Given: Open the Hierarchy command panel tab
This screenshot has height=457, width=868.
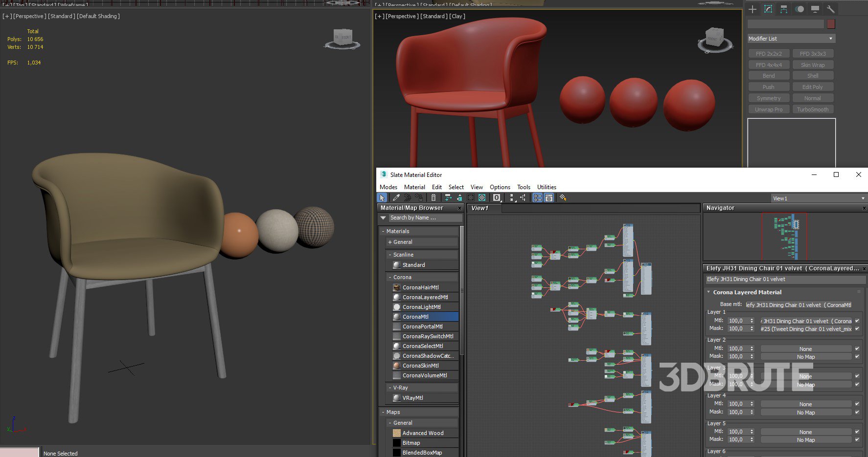Looking at the screenshot, I should coord(784,9).
